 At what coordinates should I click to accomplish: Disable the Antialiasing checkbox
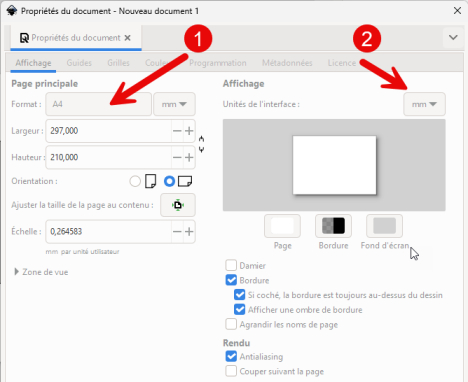(x=231, y=356)
